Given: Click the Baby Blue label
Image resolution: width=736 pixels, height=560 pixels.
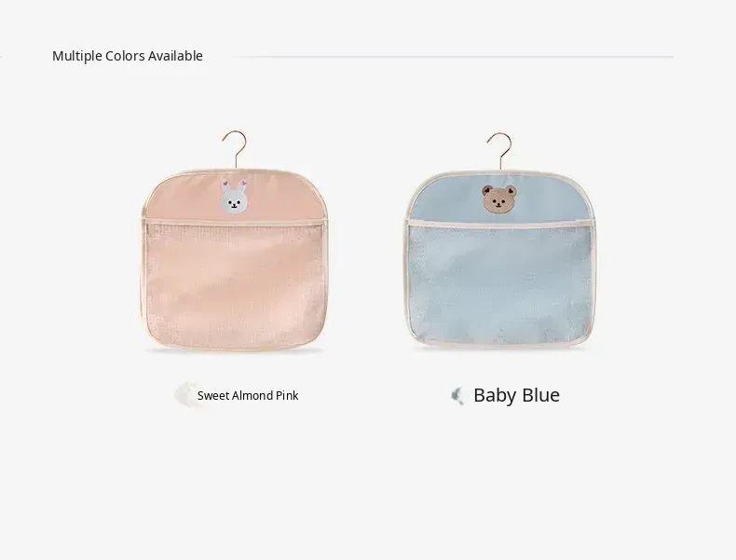Looking at the screenshot, I should pos(516,395).
